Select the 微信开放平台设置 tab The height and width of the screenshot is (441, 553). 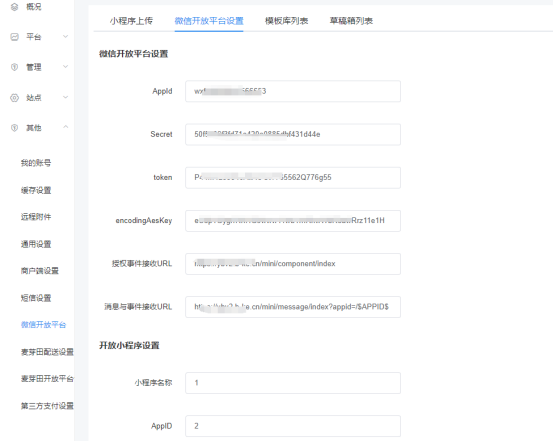[209, 21]
